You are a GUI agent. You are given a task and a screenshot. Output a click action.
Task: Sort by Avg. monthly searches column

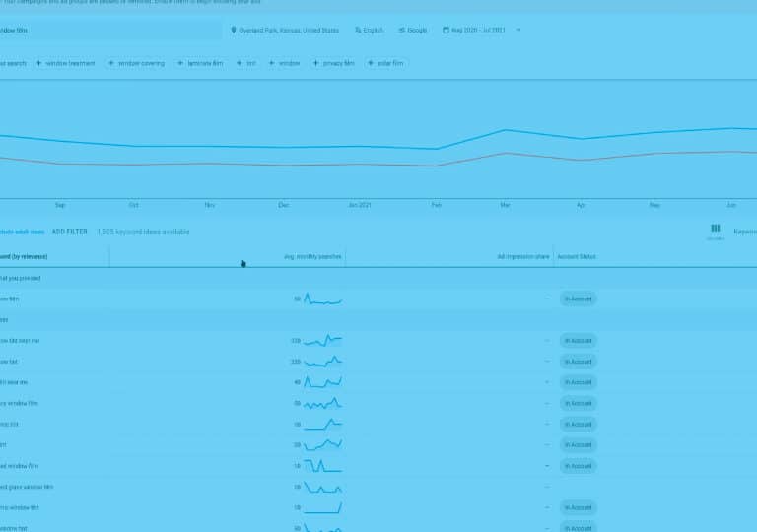coord(312,257)
